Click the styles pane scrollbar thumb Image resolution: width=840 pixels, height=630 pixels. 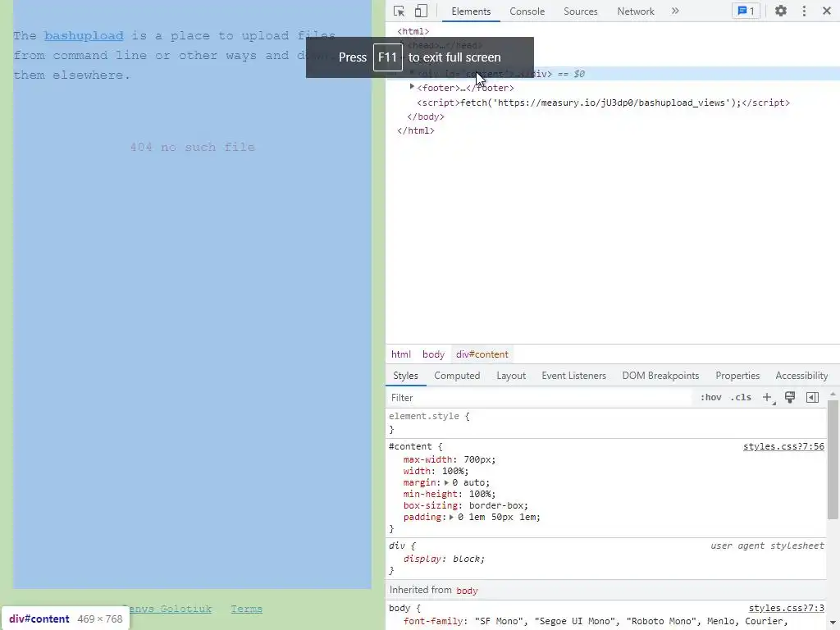[x=833, y=459]
